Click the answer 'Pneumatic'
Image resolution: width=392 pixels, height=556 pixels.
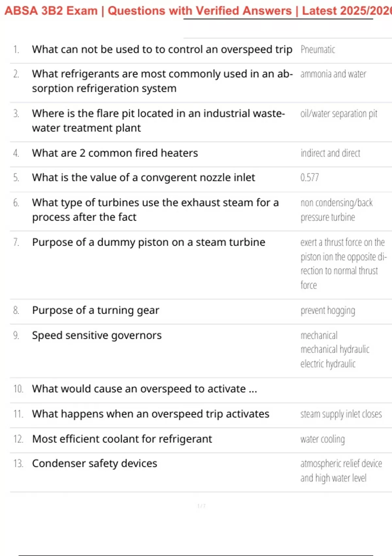318,50
